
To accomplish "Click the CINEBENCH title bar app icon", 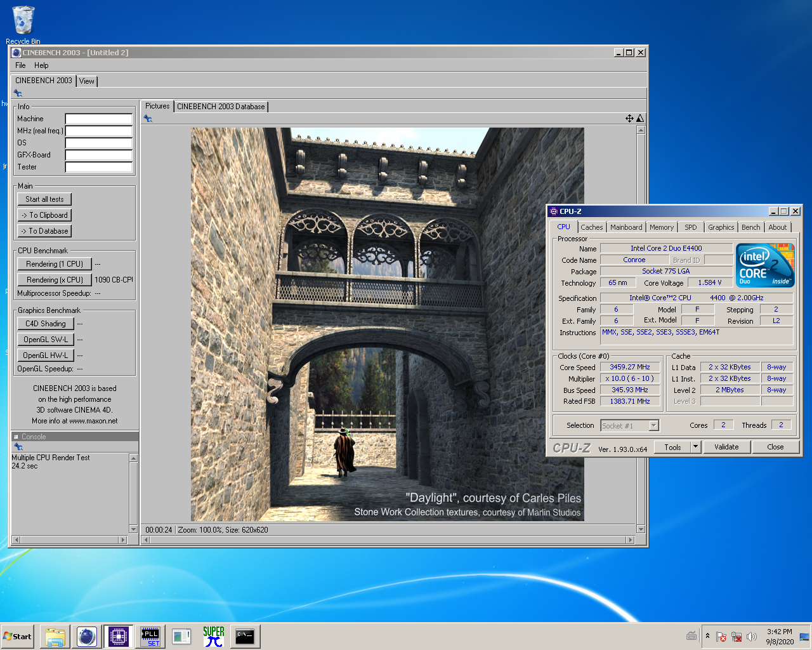I will (16, 53).
